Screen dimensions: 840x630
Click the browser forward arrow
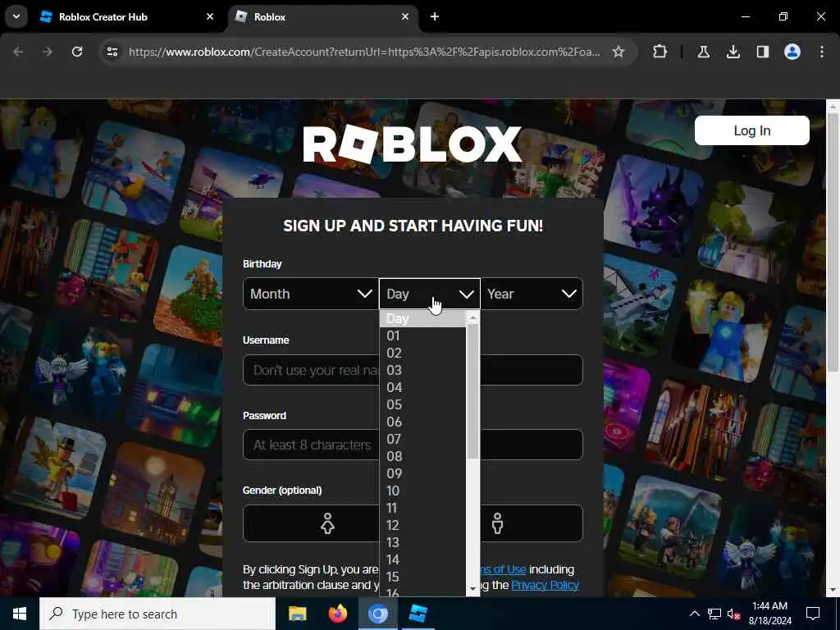[47, 52]
